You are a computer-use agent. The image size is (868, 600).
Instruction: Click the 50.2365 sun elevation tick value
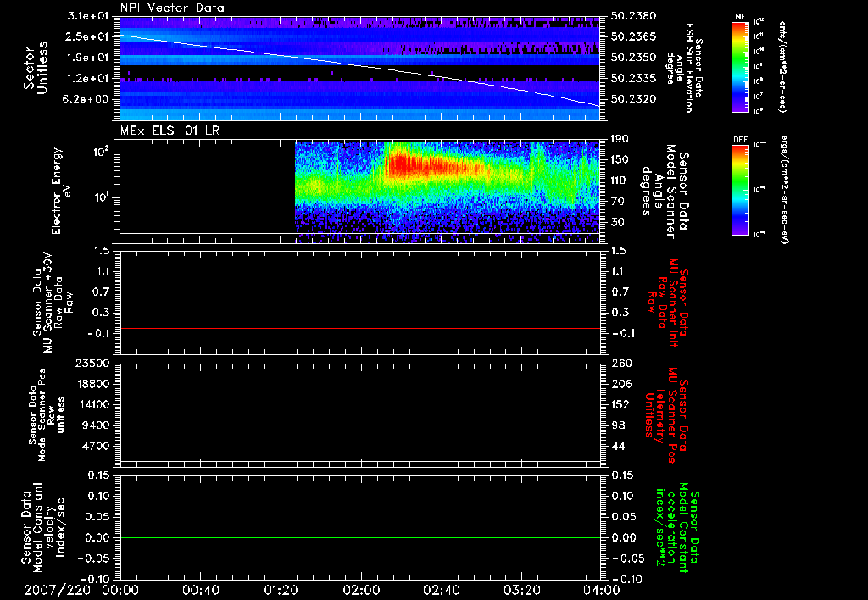tap(634, 36)
